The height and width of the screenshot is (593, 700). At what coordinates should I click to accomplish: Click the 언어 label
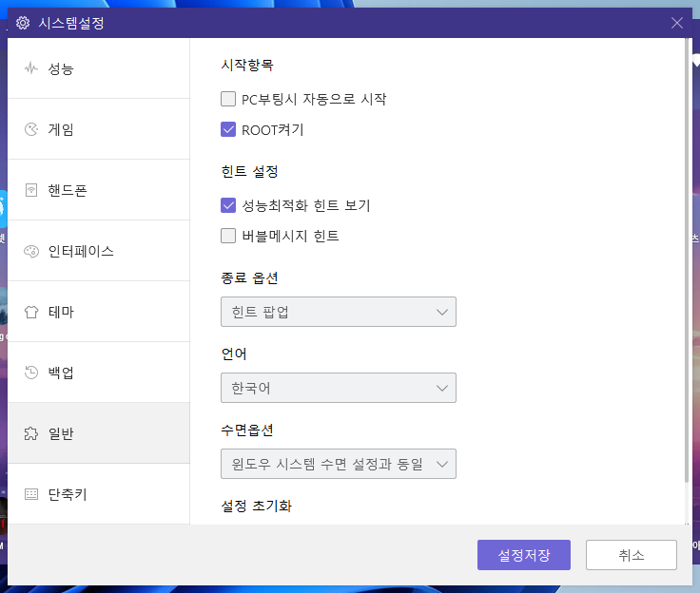[234, 354]
